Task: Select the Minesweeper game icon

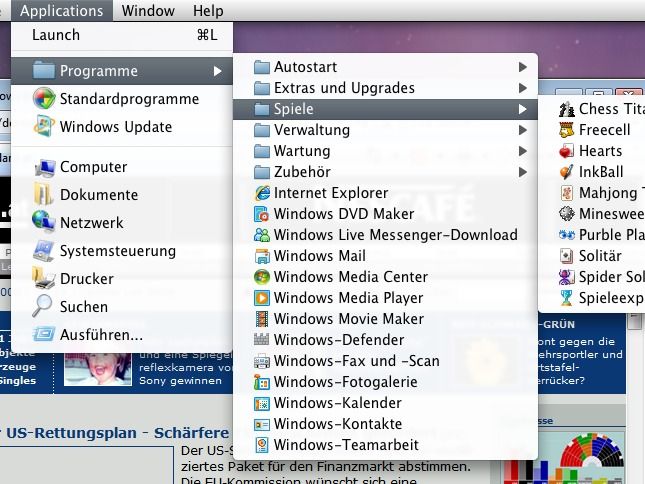Action: tap(566, 214)
